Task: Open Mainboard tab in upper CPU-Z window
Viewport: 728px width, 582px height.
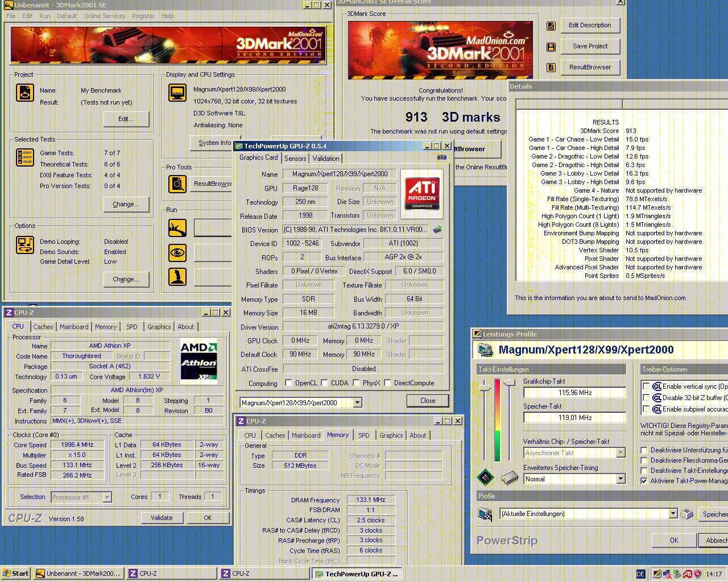Action: (74, 327)
